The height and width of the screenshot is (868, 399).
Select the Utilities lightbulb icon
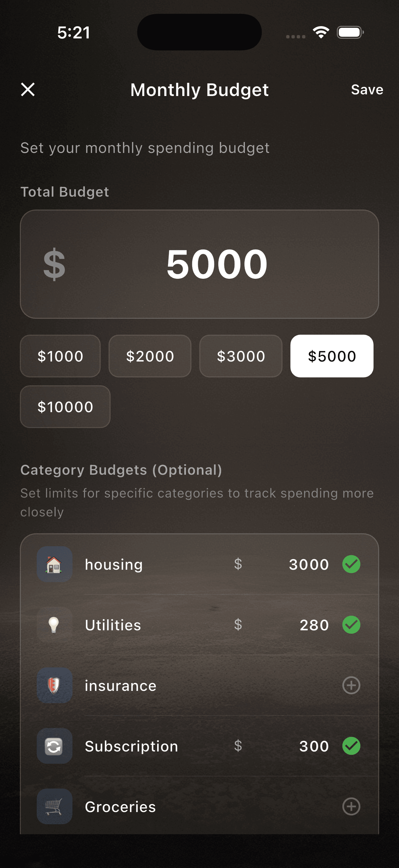tap(54, 624)
